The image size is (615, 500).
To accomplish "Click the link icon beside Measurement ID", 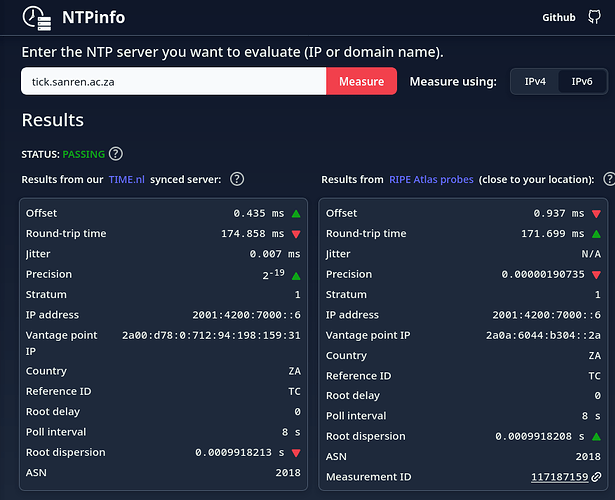I will [x=596, y=477].
